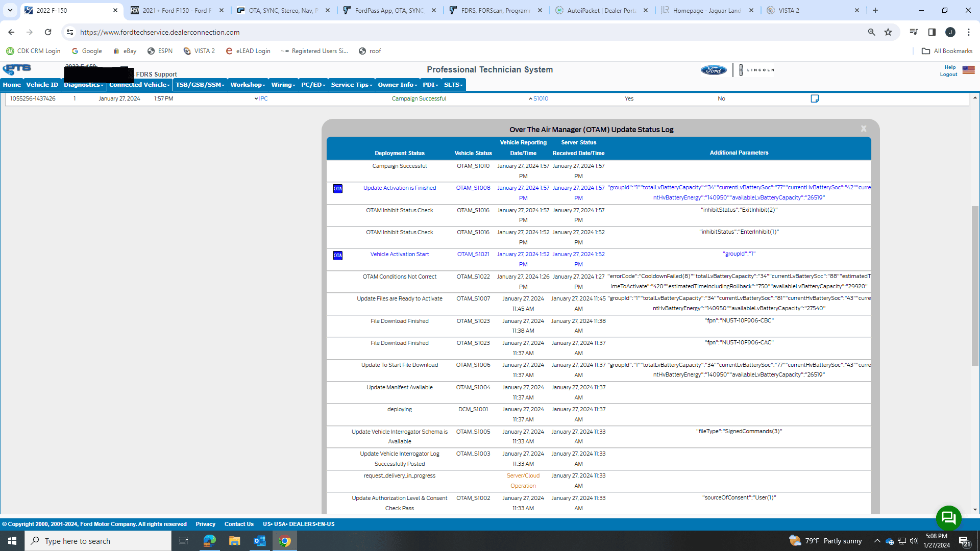Open the Diagnostics dropdown menu
This screenshot has height=551, width=980.
83,85
